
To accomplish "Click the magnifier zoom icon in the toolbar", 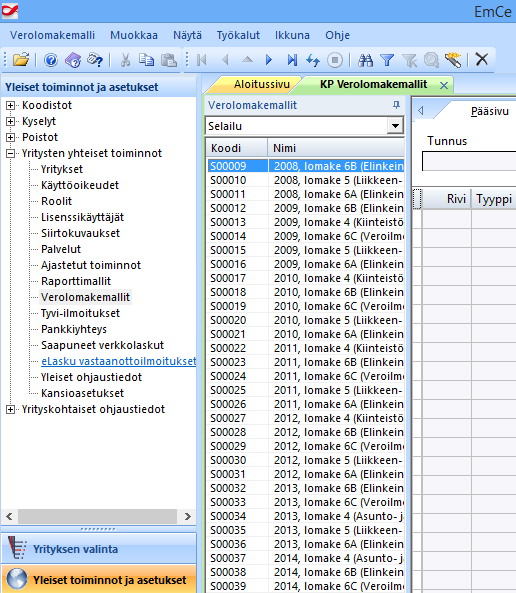I will [431, 60].
